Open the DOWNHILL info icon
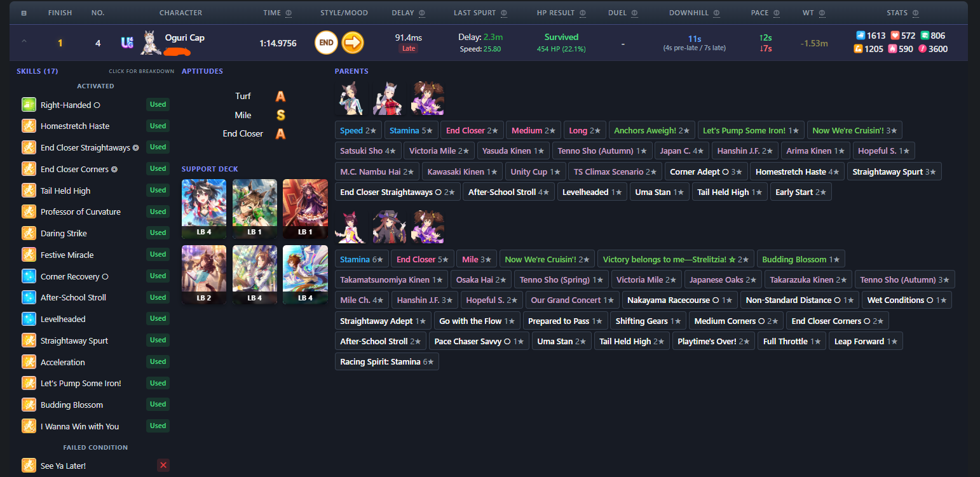 (716, 13)
